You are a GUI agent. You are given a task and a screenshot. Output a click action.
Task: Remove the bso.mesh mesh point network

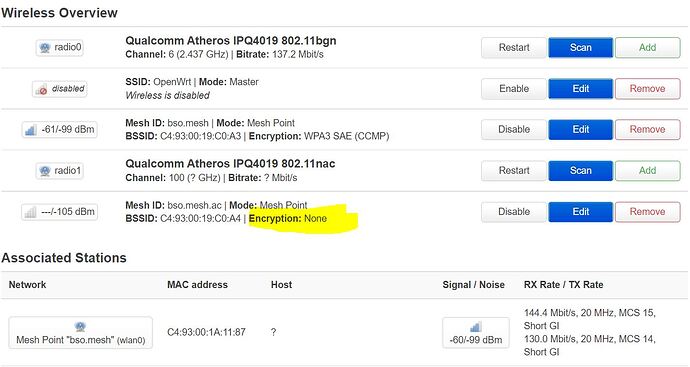point(647,129)
